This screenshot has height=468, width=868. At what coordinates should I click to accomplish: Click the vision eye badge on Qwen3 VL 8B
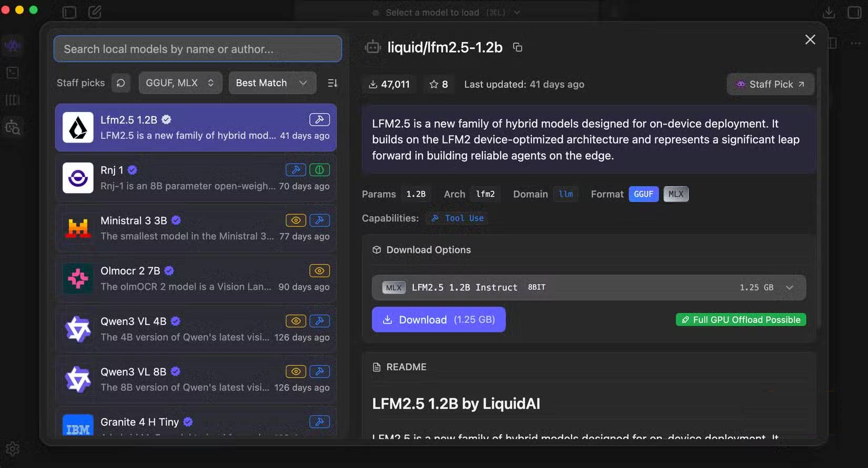[x=296, y=371]
